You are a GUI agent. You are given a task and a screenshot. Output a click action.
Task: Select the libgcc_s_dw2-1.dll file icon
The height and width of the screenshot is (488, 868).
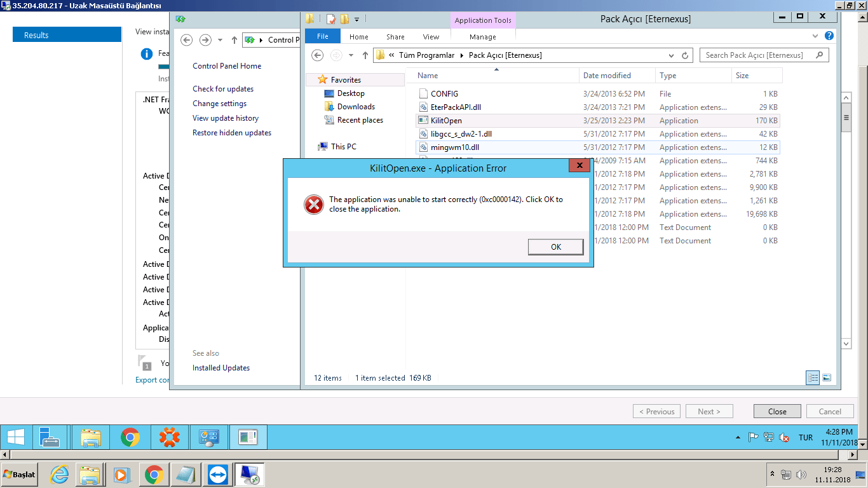[x=424, y=134]
